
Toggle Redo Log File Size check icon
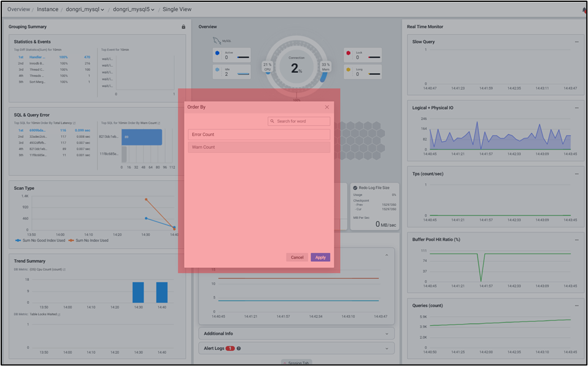(x=355, y=188)
